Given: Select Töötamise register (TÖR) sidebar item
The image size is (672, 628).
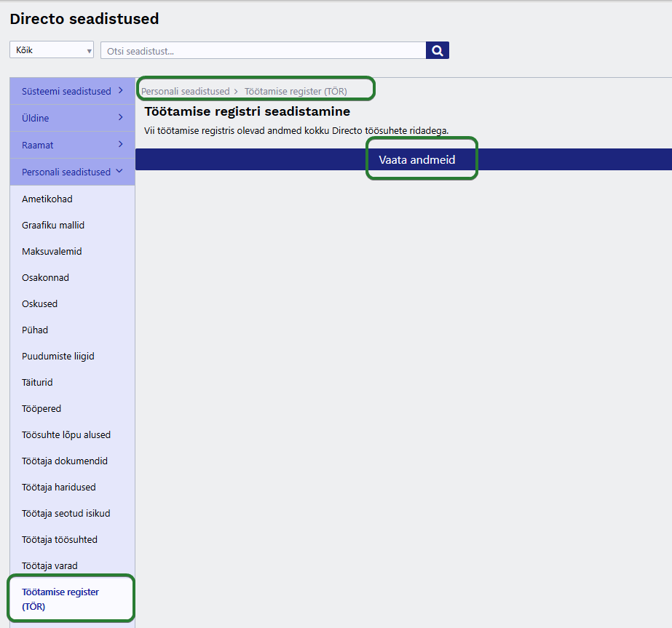Looking at the screenshot, I should click(60, 599).
